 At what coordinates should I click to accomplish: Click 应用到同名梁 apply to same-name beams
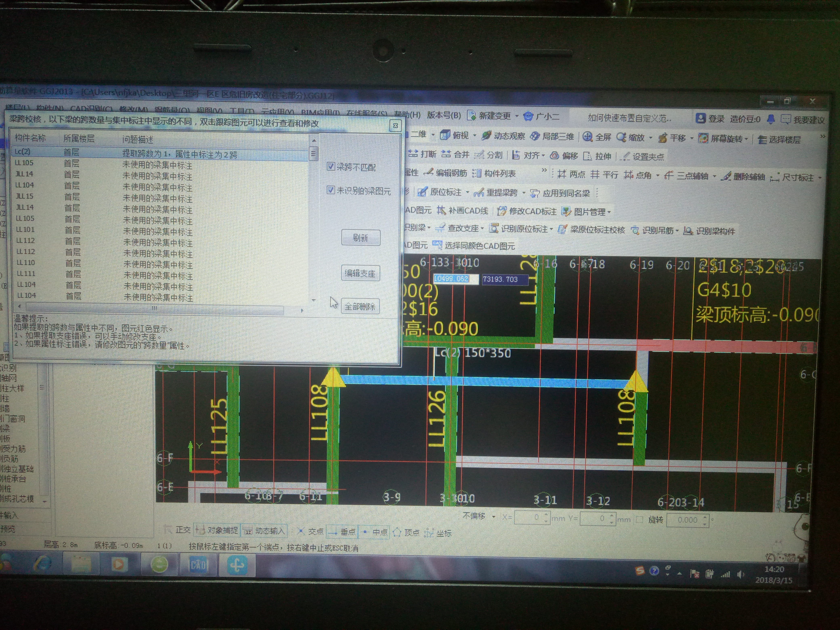coord(560,193)
